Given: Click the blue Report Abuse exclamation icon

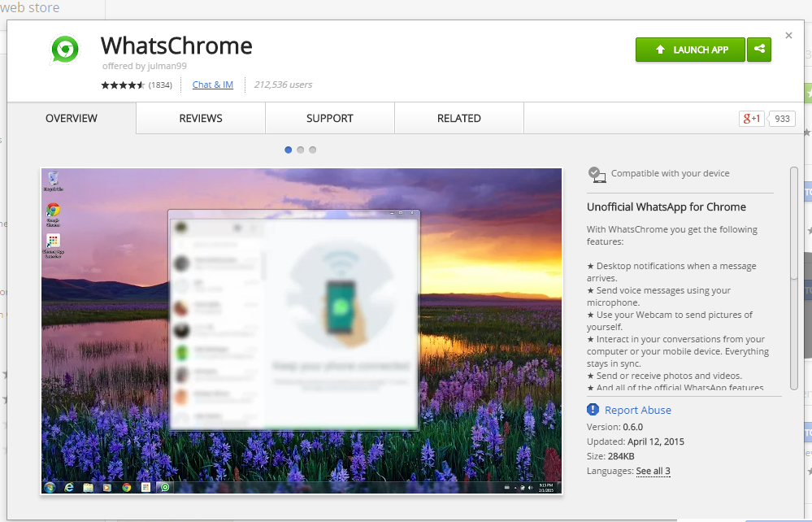Looking at the screenshot, I should point(593,410).
